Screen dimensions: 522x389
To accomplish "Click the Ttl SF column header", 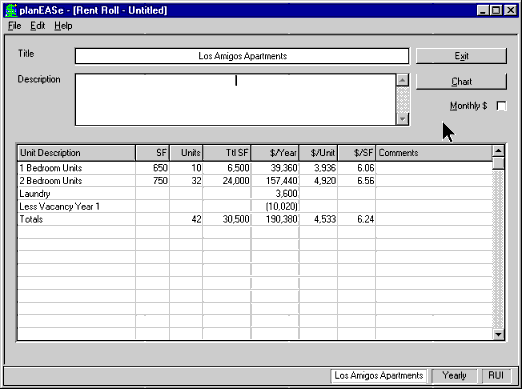I will pos(227,153).
